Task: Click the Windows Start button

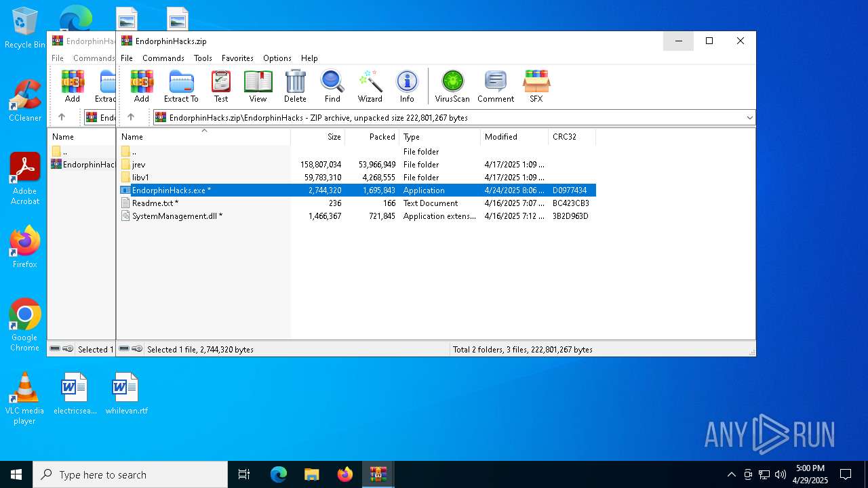Action: (16, 474)
